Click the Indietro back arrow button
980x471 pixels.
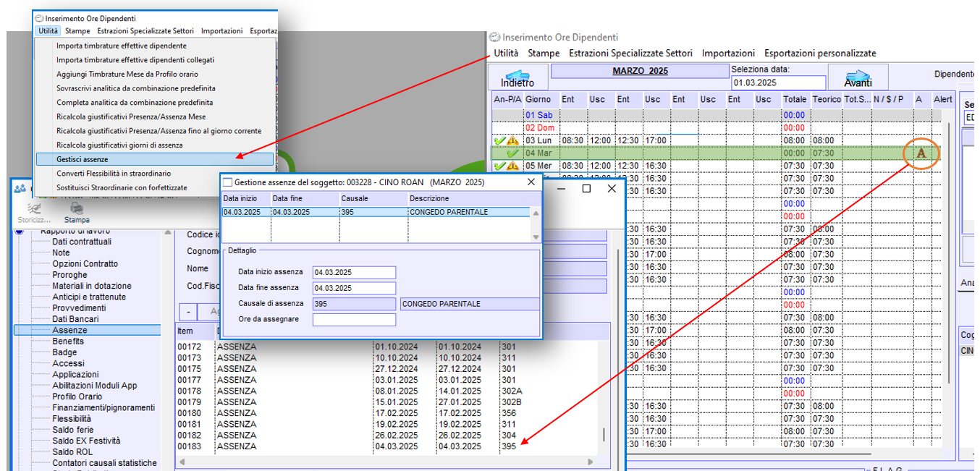click(518, 77)
